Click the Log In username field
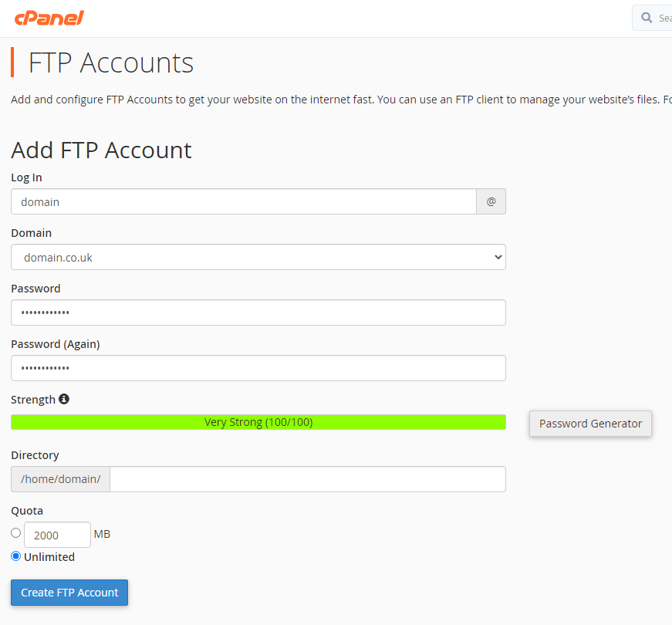The height and width of the screenshot is (625, 672). coord(242,201)
